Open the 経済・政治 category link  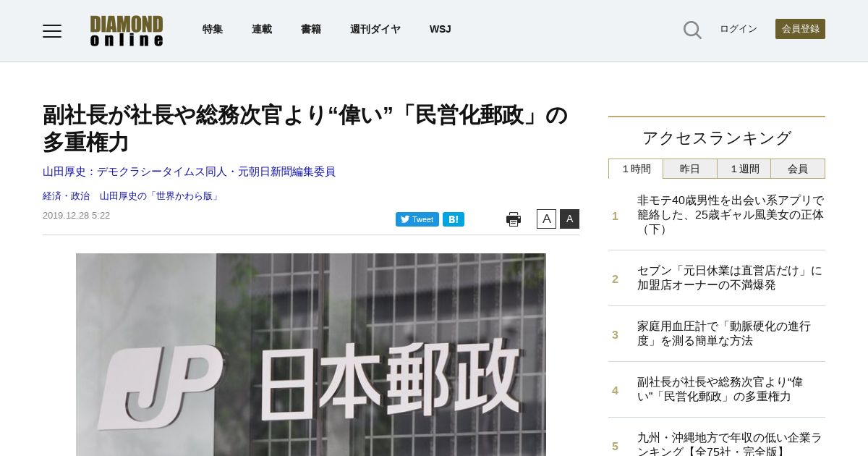click(x=67, y=196)
